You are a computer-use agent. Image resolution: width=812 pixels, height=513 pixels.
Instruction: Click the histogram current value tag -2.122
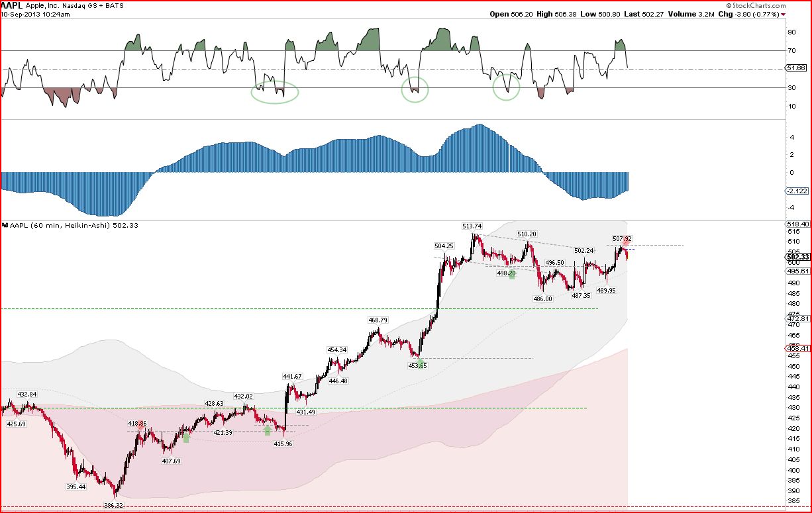pos(795,191)
